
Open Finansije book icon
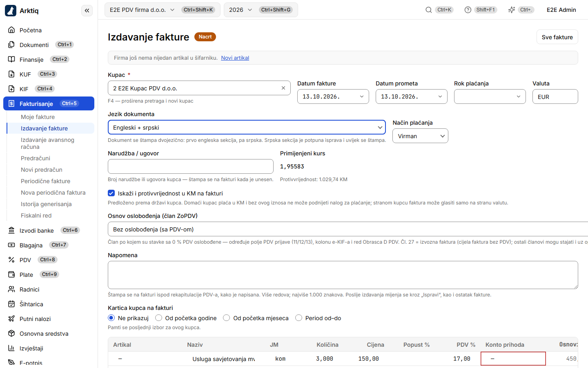11,59
